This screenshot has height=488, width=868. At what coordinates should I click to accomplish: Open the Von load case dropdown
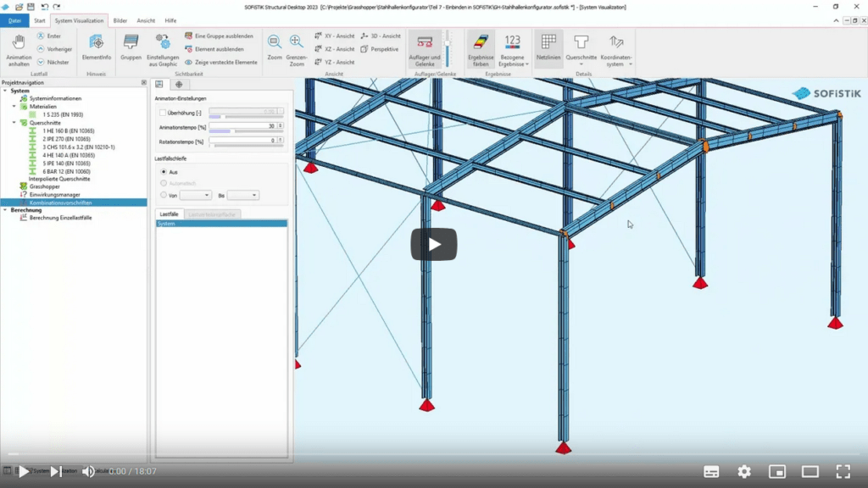(x=195, y=195)
